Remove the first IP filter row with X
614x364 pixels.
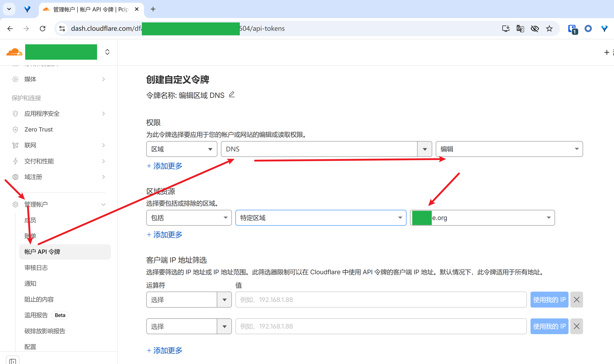pyautogui.click(x=577, y=299)
